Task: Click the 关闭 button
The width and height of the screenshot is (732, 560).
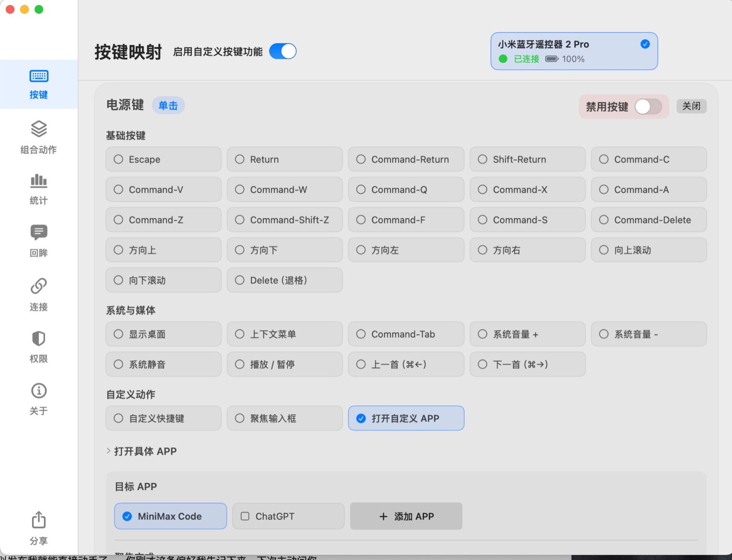Action: coord(691,106)
